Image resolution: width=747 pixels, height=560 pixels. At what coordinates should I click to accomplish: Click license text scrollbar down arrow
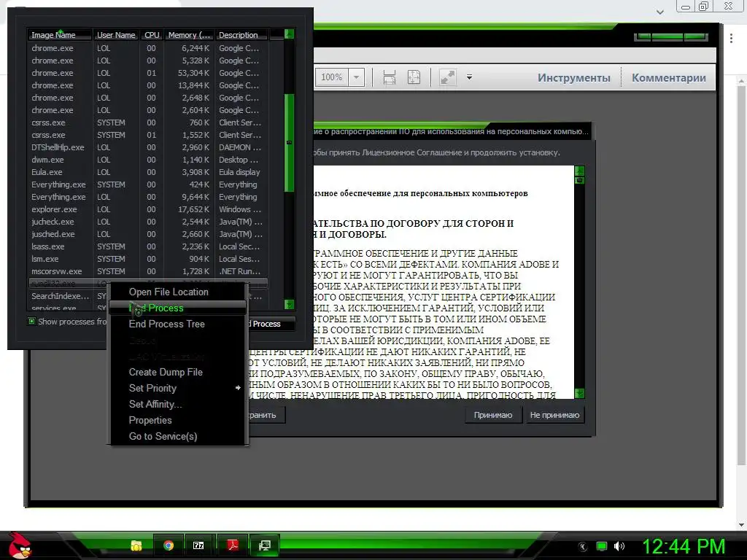[x=579, y=393]
